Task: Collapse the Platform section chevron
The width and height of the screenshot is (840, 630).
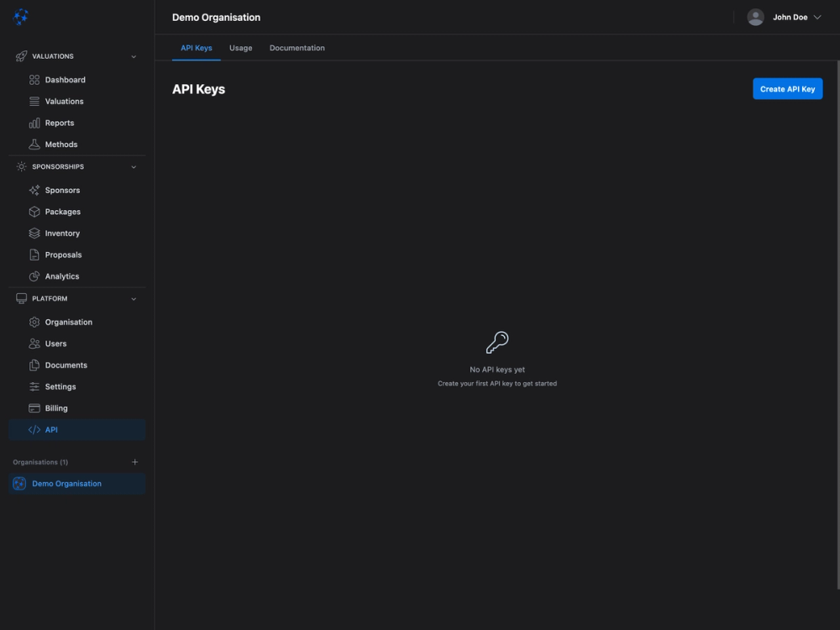Action: click(133, 298)
